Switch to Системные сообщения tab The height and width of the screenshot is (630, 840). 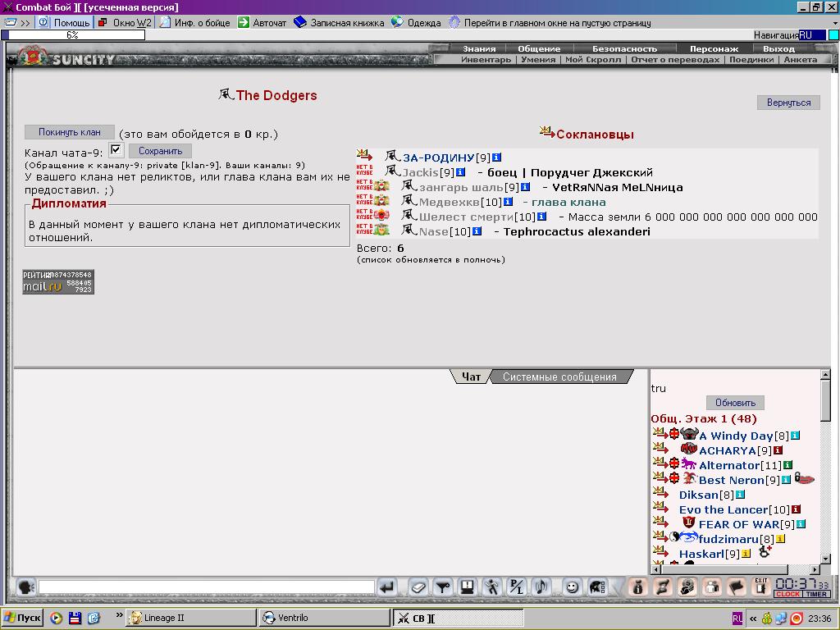click(x=559, y=377)
